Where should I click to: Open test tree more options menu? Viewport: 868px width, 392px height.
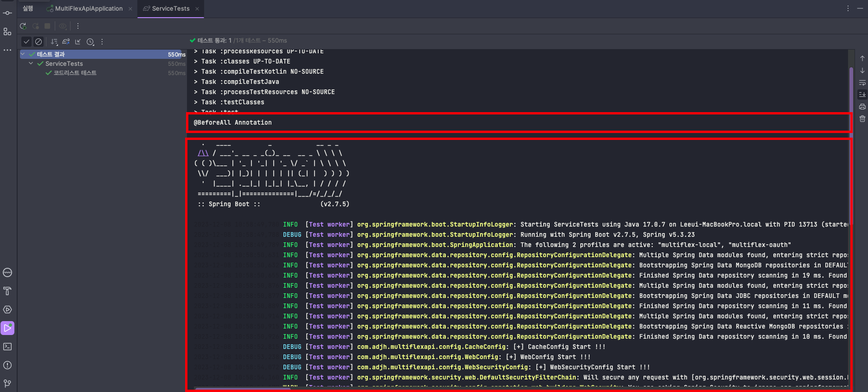click(102, 42)
